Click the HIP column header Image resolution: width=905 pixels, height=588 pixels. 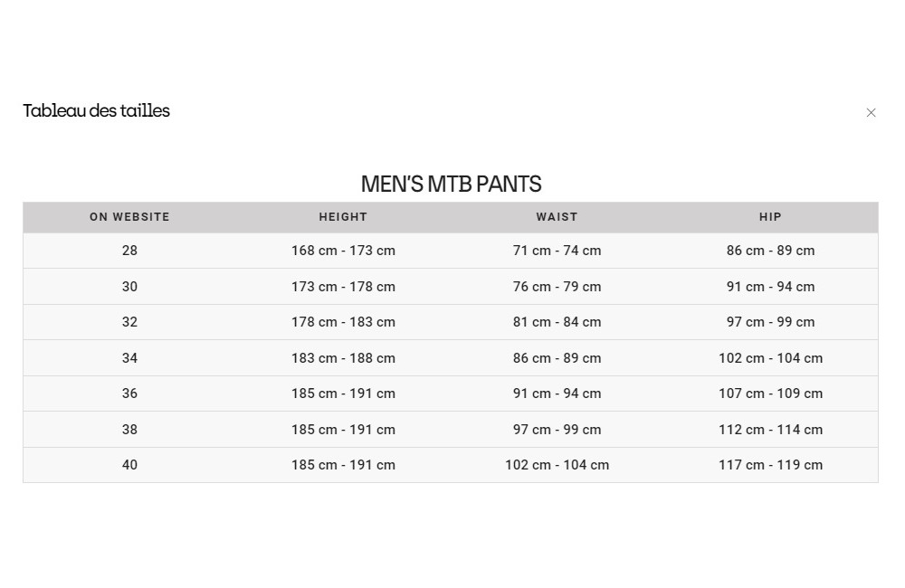click(x=770, y=217)
